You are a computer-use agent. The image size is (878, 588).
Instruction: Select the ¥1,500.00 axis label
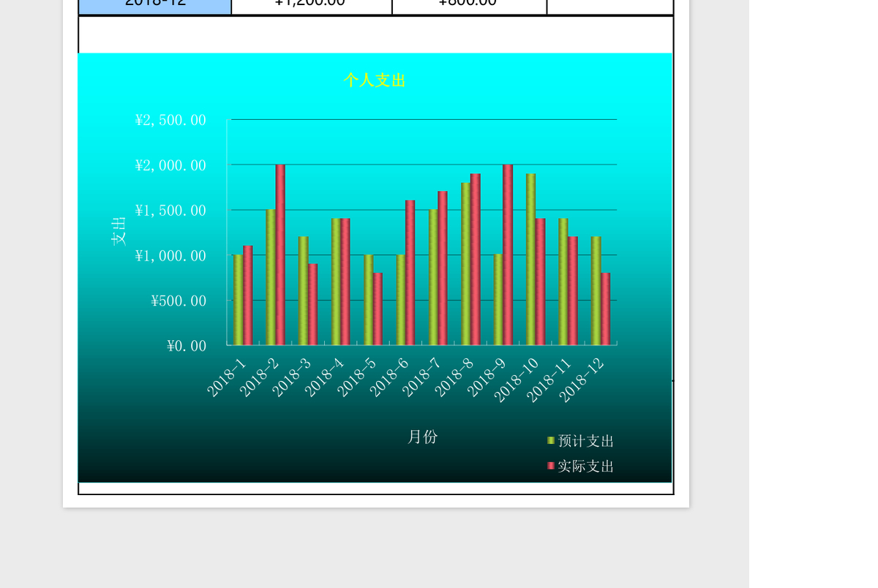point(170,211)
